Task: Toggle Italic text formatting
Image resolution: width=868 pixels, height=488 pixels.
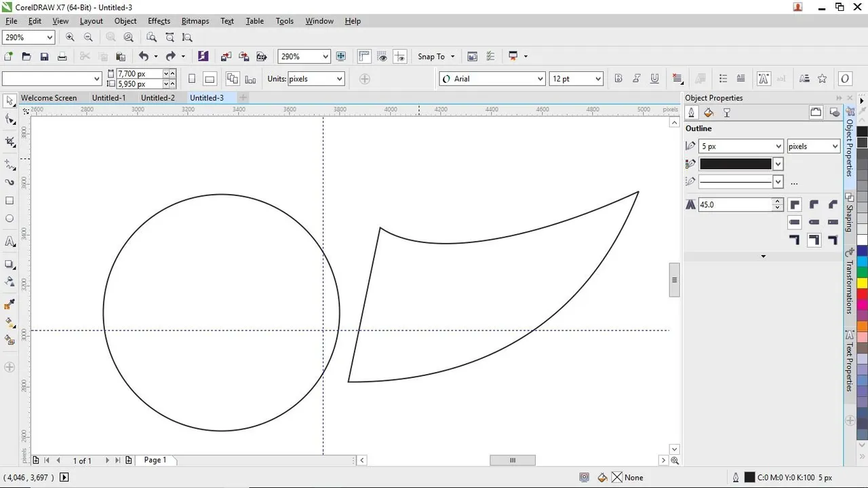Action: tap(637, 79)
